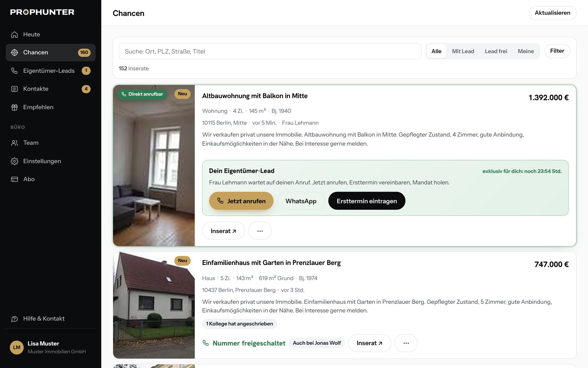Click phone icon in Jetzt anrufen button
This screenshot has width=588, height=368.
[x=220, y=201]
